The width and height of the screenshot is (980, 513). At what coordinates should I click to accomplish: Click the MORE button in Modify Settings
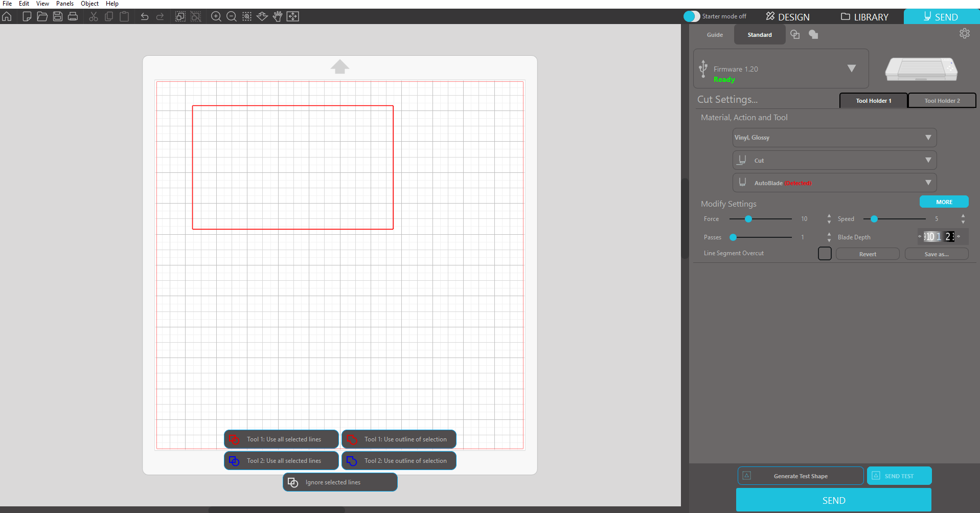pos(943,202)
